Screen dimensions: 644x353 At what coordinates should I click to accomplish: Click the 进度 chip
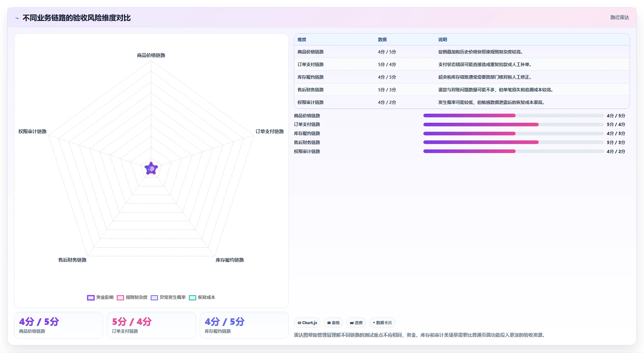tap(356, 323)
